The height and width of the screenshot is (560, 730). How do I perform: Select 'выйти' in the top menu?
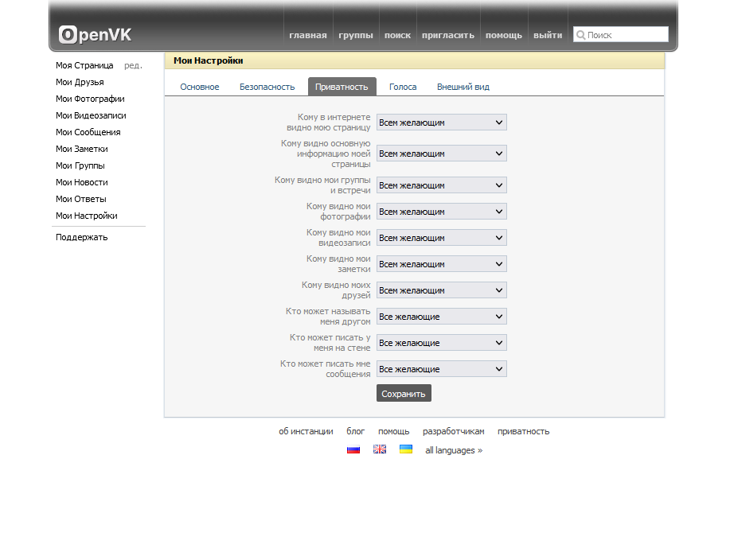pos(547,35)
